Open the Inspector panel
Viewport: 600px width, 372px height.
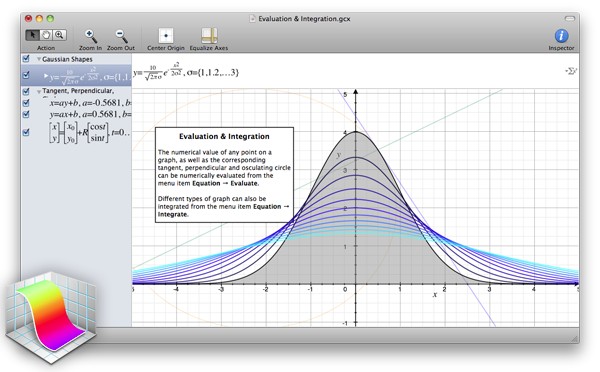[x=561, y=36]
